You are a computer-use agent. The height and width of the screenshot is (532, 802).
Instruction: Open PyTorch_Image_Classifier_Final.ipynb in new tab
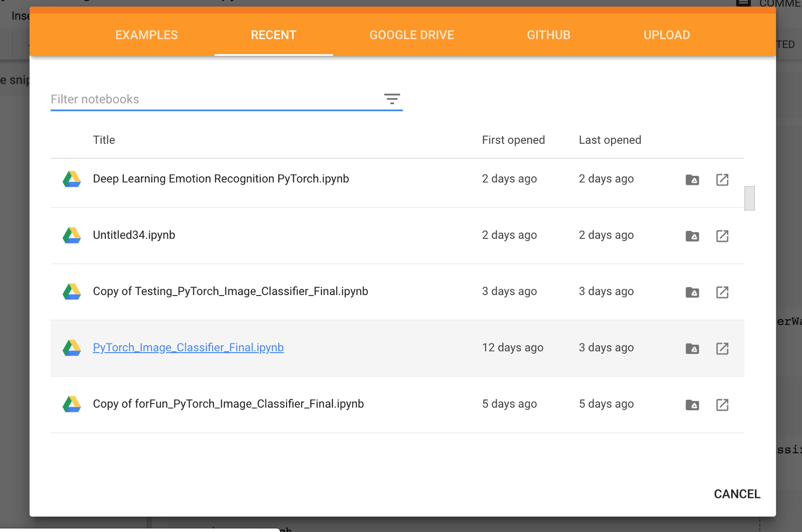tap(722, 349)
